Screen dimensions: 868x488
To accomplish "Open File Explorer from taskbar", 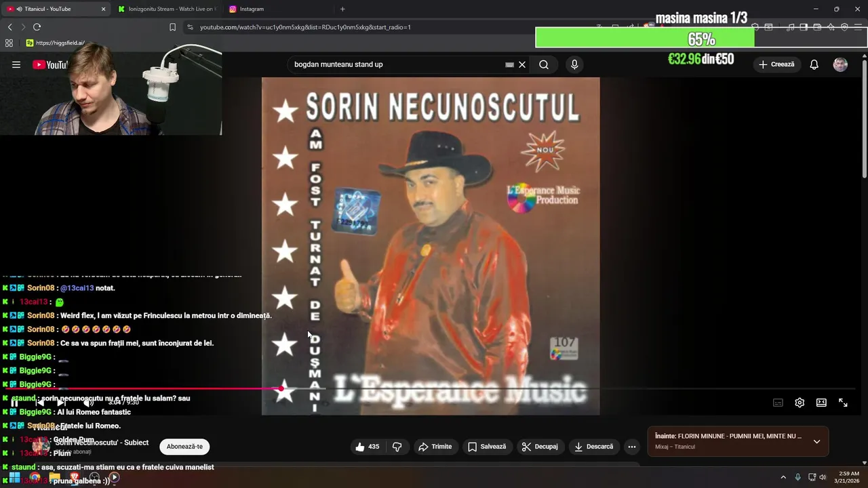I will (x=54, y=478).
